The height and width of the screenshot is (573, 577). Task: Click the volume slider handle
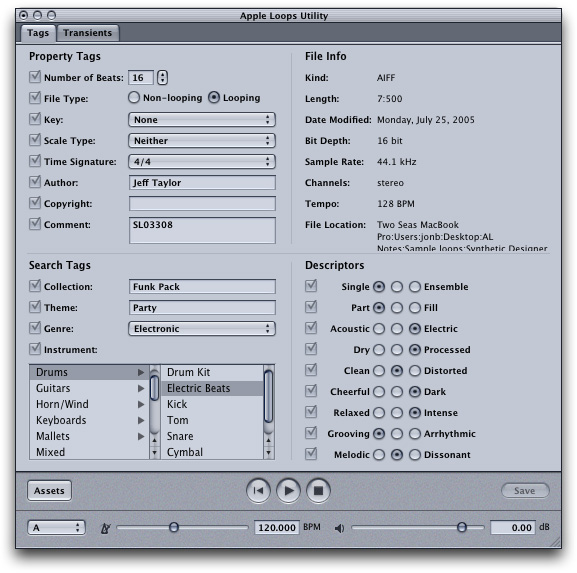tap(462, 527)
